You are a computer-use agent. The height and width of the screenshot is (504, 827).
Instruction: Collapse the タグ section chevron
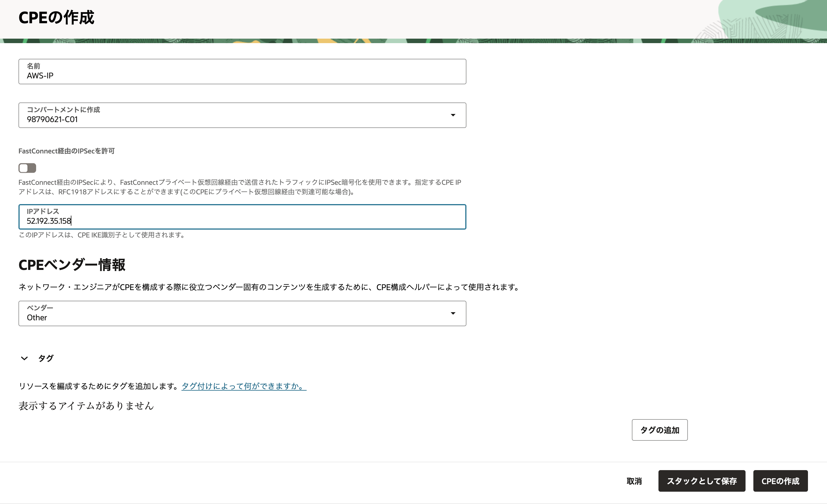pyautogui.click(x=24, y=358)
